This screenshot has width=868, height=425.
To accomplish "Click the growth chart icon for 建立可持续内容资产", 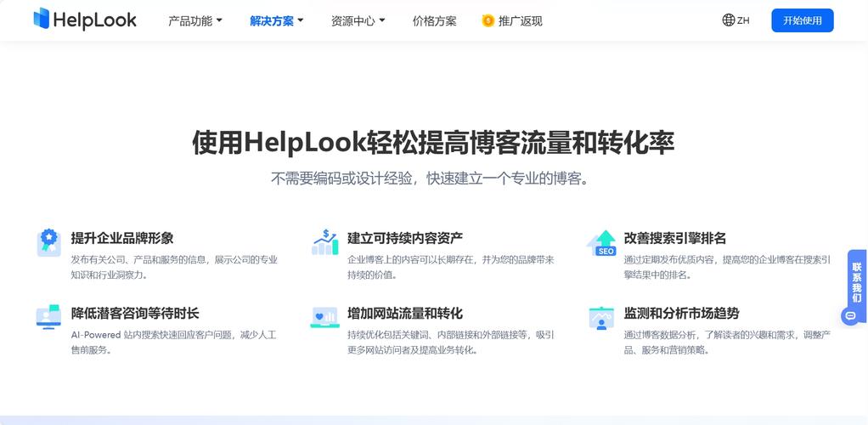I will click(x=325, y=243).
